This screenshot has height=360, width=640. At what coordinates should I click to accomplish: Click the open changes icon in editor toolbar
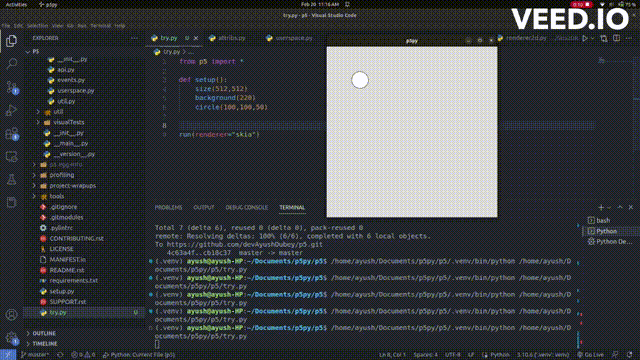pyautogui.click(x=604, y=38)
